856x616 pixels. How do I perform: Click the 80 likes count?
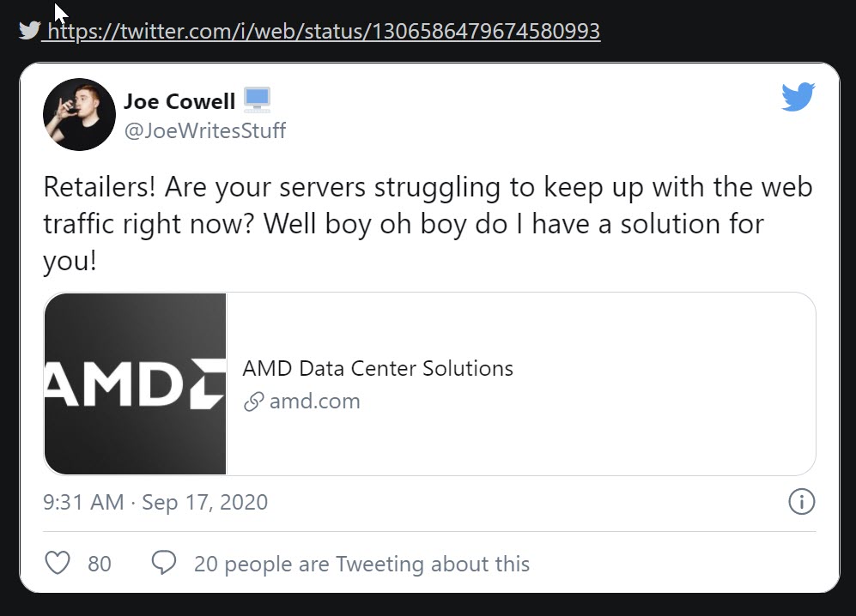(100, 564)
